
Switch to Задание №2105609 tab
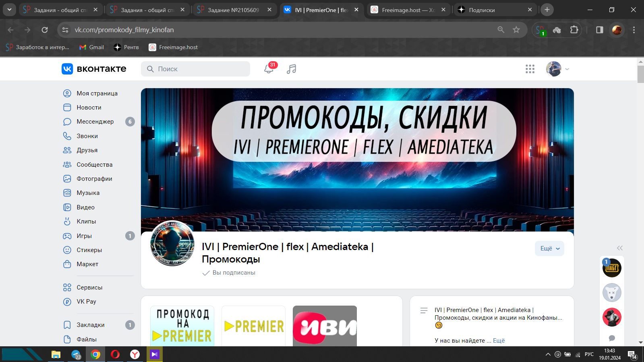tap(234, 10)
